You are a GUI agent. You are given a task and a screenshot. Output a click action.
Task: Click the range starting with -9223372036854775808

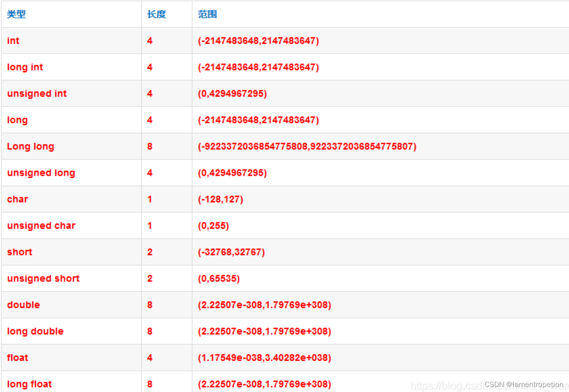[x=307, y=146]
